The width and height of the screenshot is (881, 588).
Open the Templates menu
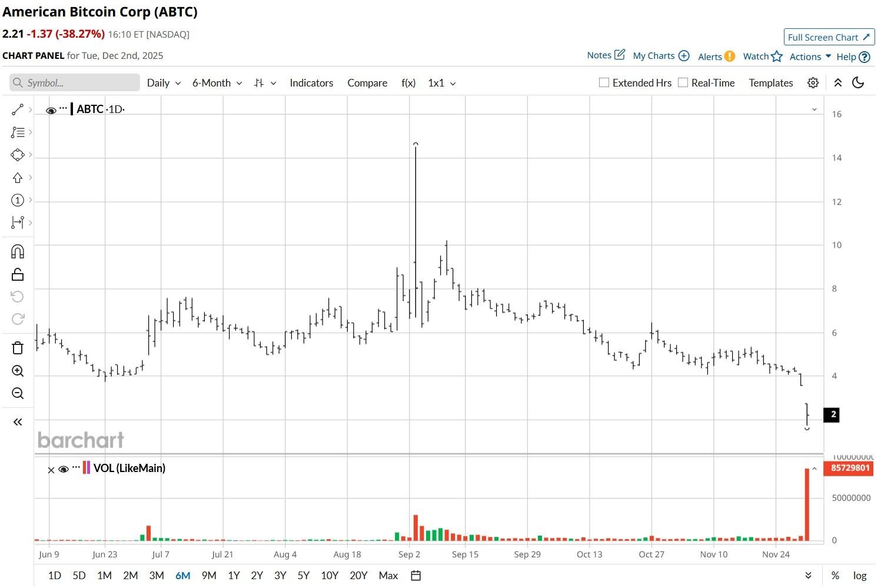[x=771, y=83]
